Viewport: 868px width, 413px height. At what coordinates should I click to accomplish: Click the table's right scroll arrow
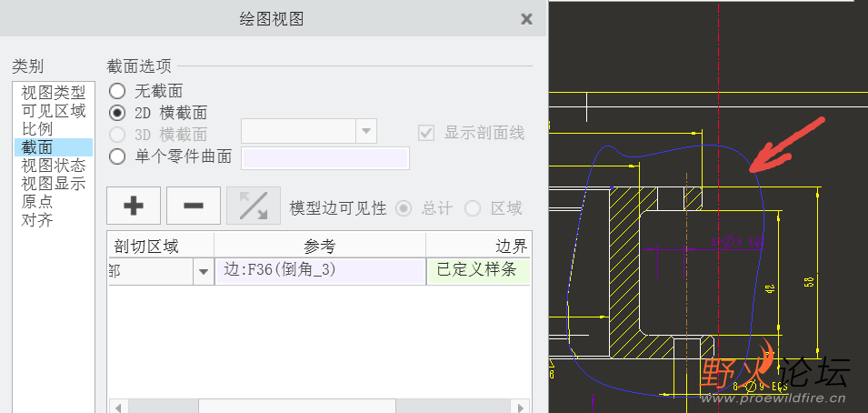pos(522,408)
